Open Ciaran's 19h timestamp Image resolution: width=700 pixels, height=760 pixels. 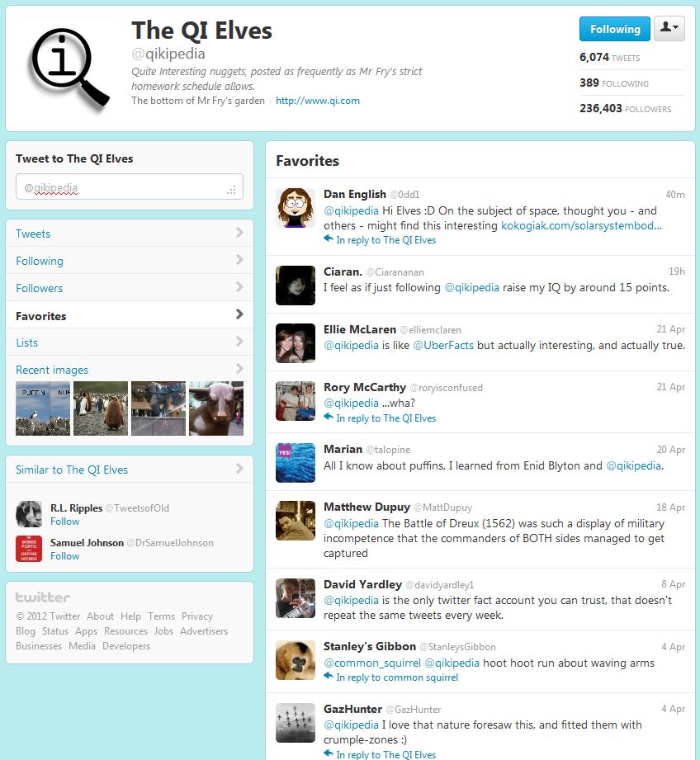tap(677, 271)
